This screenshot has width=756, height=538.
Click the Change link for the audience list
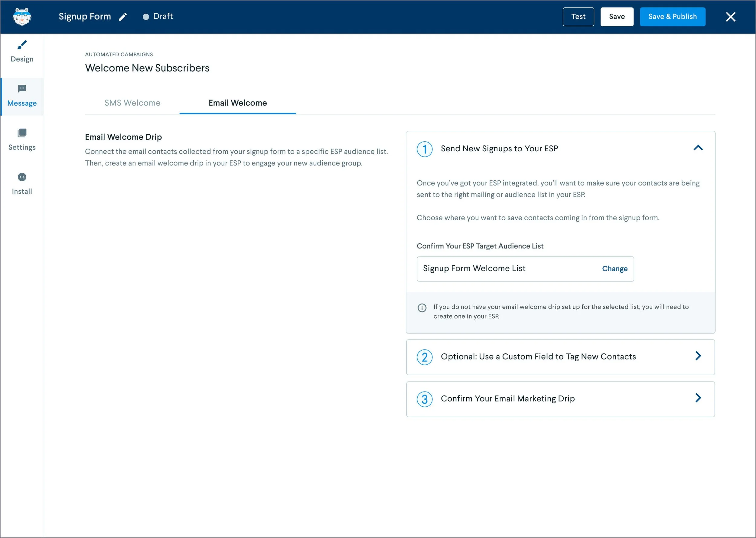pyautogui.click(x=614, y=269)
